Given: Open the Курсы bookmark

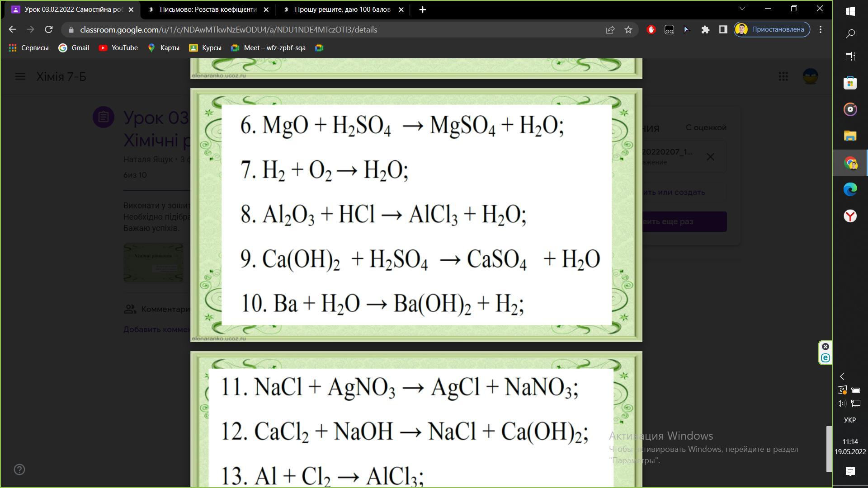Looking at the screenshot, I should click(205, 48).
